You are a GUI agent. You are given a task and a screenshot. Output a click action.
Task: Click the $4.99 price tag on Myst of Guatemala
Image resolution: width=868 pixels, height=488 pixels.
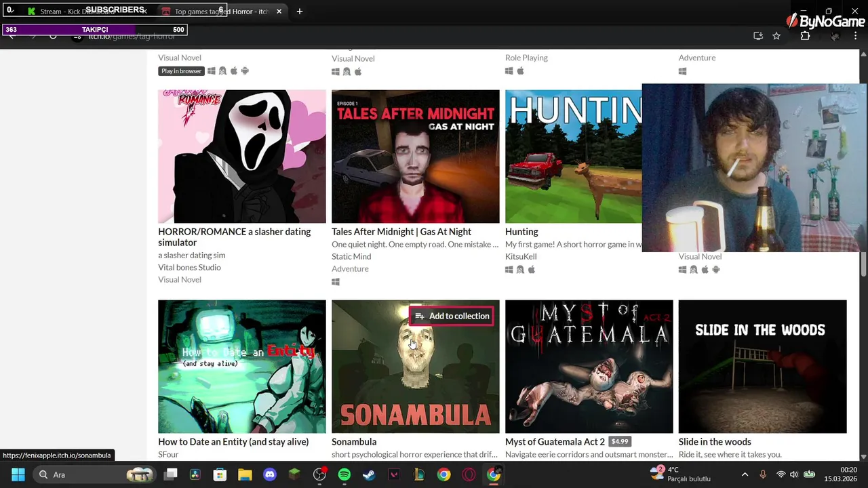[x=620, y=441]
